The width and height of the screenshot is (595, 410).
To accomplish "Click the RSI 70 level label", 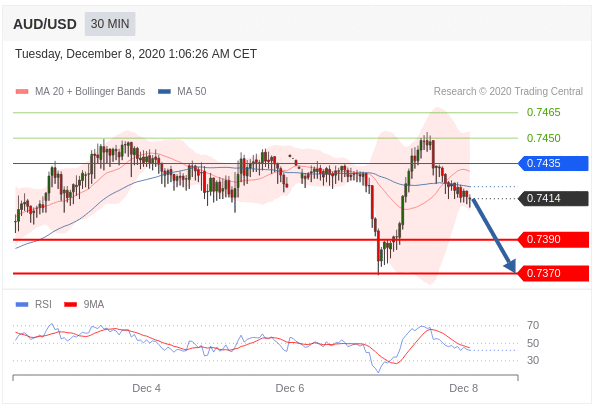I will 533,325.
